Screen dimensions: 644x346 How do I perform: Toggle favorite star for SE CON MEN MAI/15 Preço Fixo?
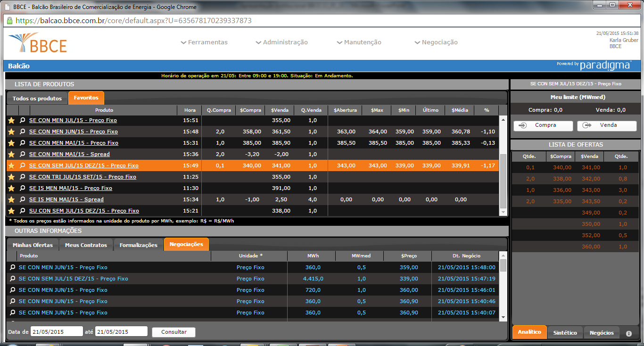pos(11,143)
